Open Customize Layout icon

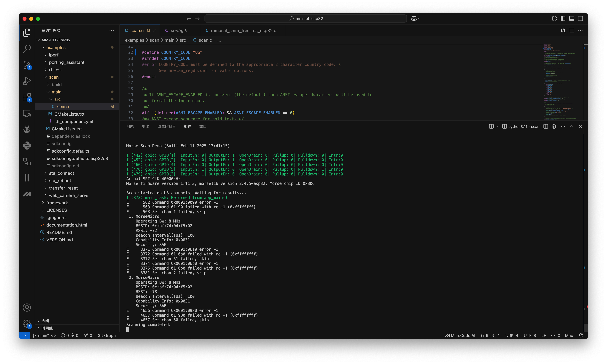pyautogui.click(x=554, y=19)
